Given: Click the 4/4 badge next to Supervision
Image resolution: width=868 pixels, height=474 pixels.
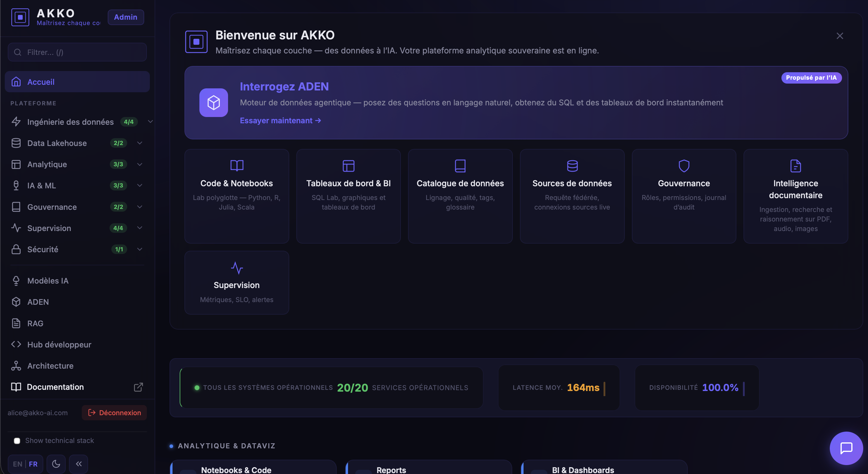Looking at the screenshot, I should [x=118, y=228].
